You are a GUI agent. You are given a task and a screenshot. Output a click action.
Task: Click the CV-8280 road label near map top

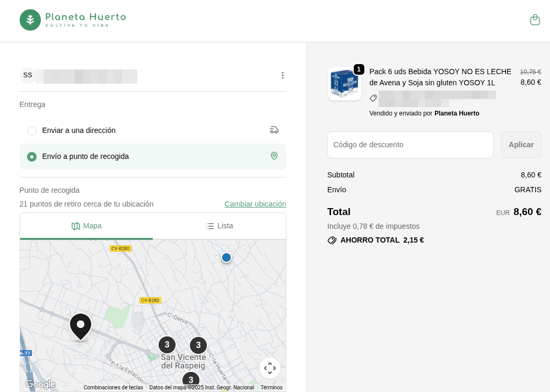pyautogui.click(x=120, y=248)
